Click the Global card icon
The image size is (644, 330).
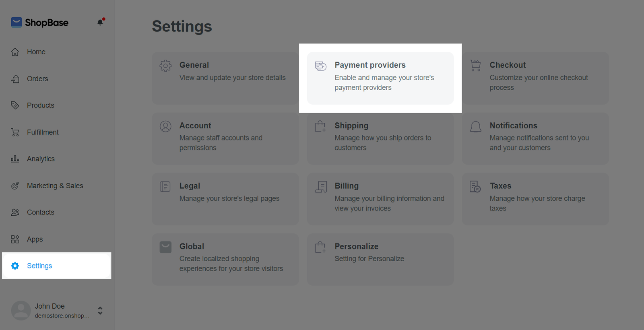165,247
